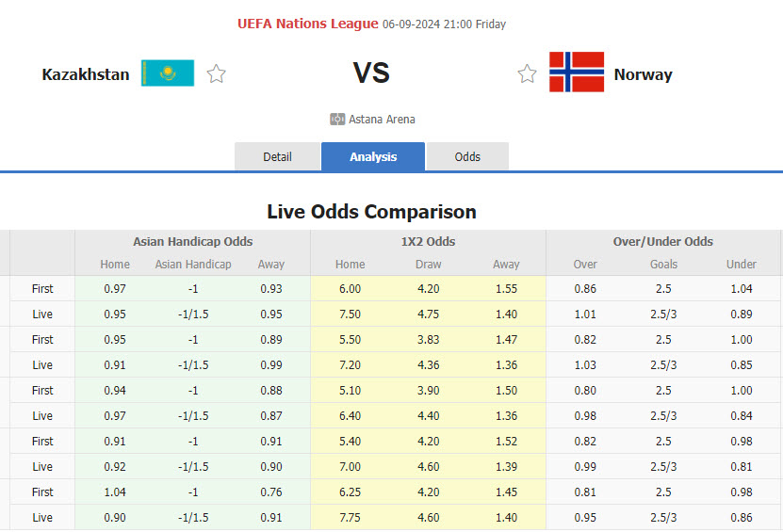This screenshot has height=532, width=783.
Task: Click the Asian Handicap Odds column header
Action: [192, 242]
